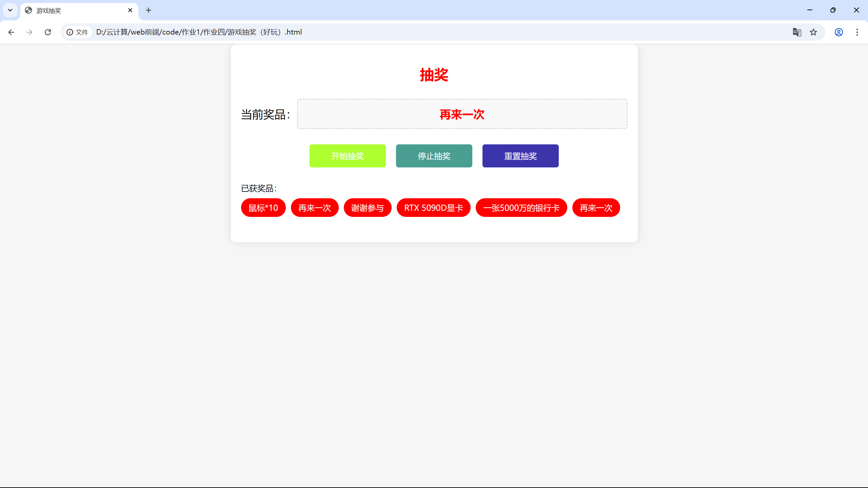Bookmark this page with the star

coord(813,32)
